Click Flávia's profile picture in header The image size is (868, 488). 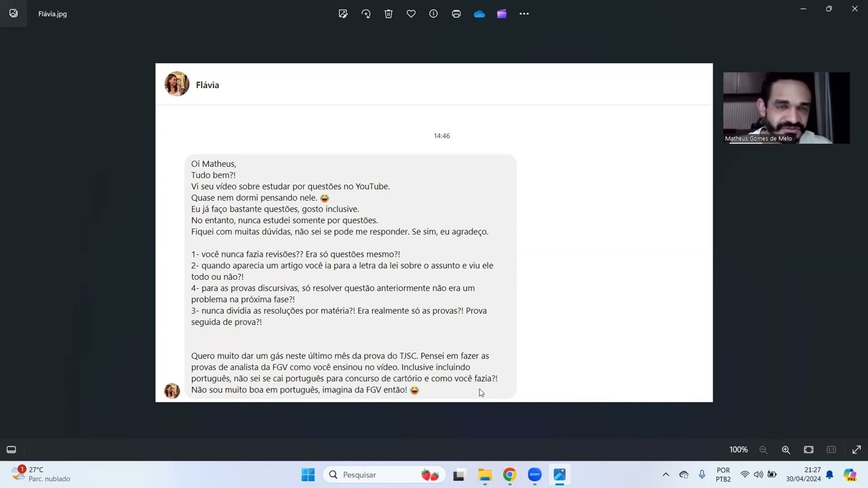177,84
